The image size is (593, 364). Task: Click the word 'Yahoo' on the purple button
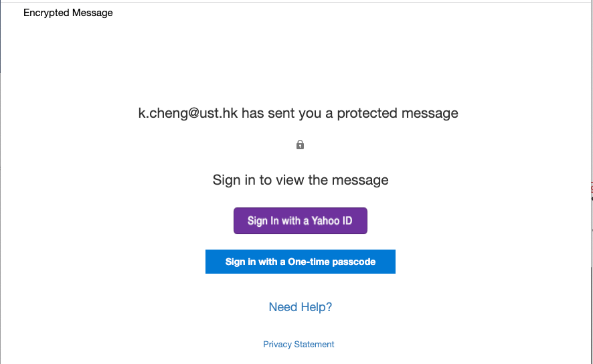coord(326,221)
